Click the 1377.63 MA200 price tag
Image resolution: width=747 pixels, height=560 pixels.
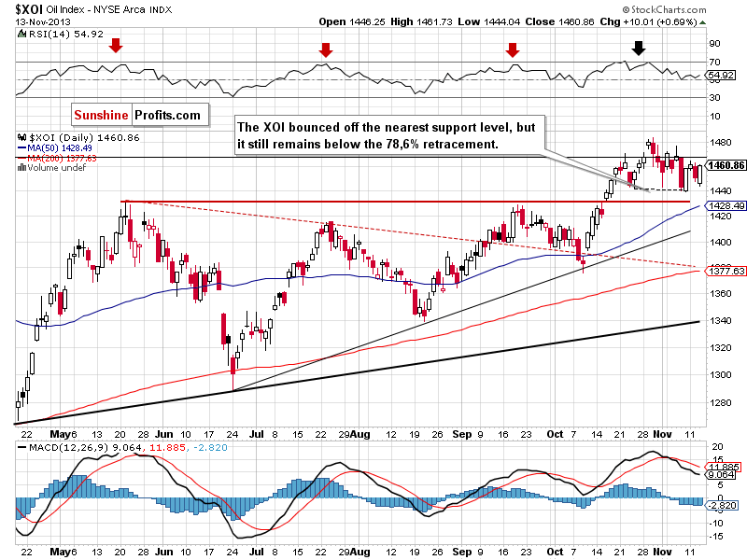[x=726, y=271]
